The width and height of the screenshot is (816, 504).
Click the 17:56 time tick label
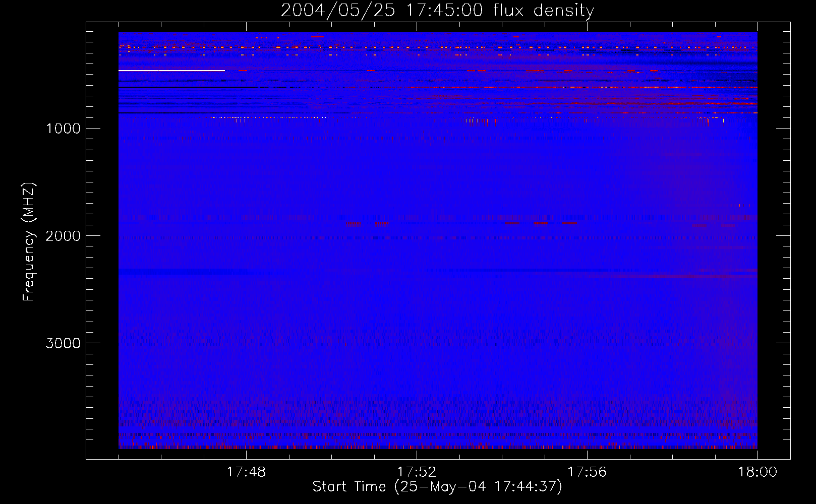tap(587, 472)
